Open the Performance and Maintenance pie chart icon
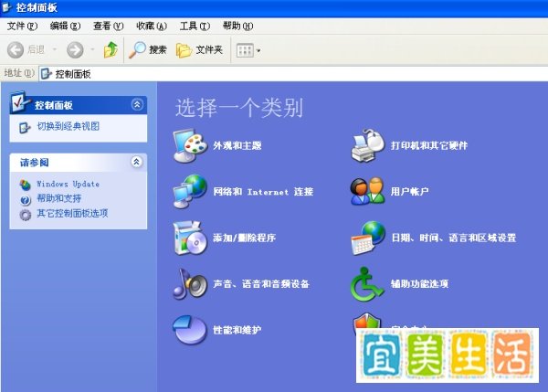 190,330
